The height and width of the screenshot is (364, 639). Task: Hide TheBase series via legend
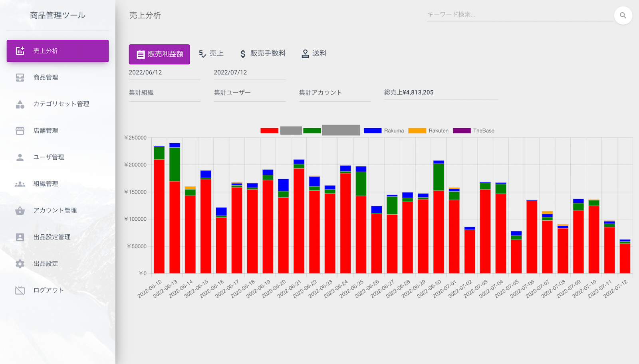pos(473,131)
